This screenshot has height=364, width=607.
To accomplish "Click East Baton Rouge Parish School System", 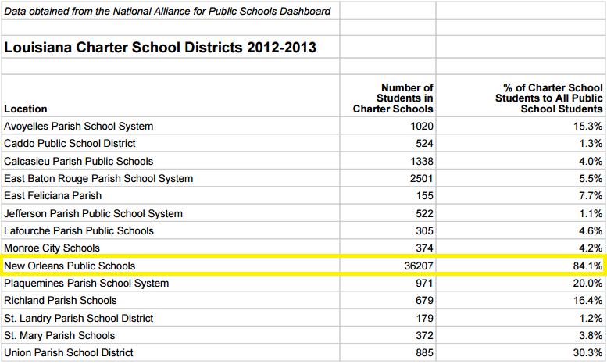I will point(98,179).
